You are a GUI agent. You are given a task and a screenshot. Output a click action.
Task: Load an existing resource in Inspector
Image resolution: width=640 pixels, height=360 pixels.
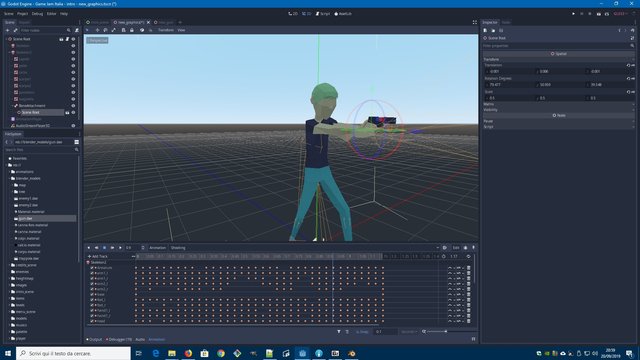tap(493, 30)
